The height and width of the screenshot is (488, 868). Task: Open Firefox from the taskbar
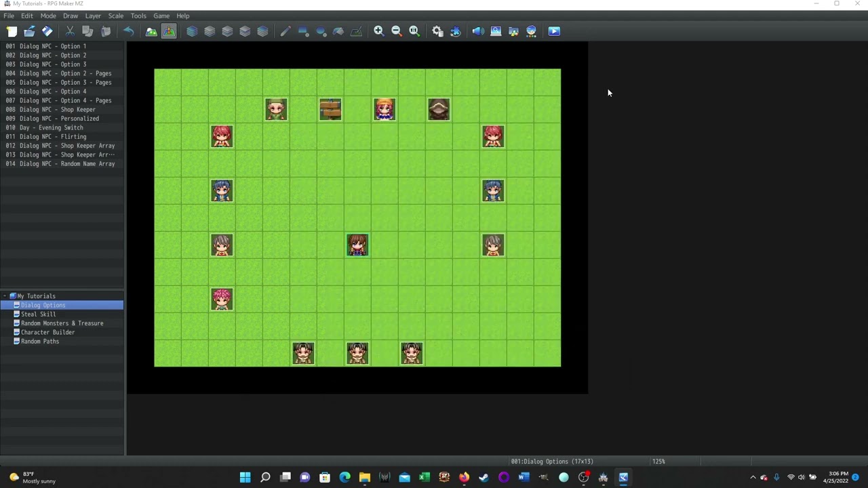coord(464,477)
